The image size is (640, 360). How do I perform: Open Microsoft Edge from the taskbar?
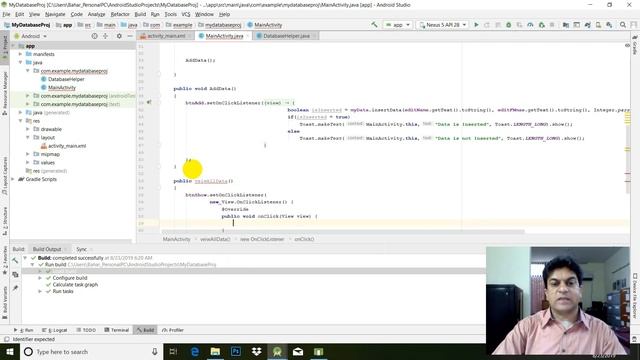coord(195,351)
